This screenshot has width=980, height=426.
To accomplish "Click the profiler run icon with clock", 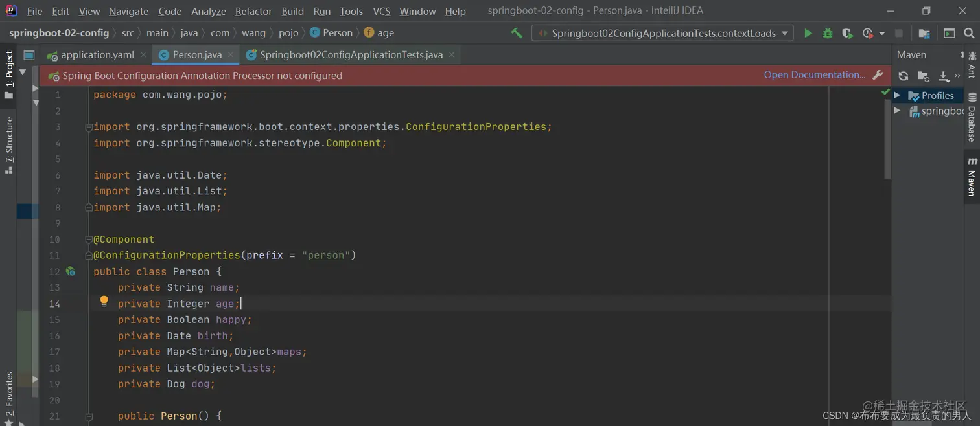I will 868,33.
